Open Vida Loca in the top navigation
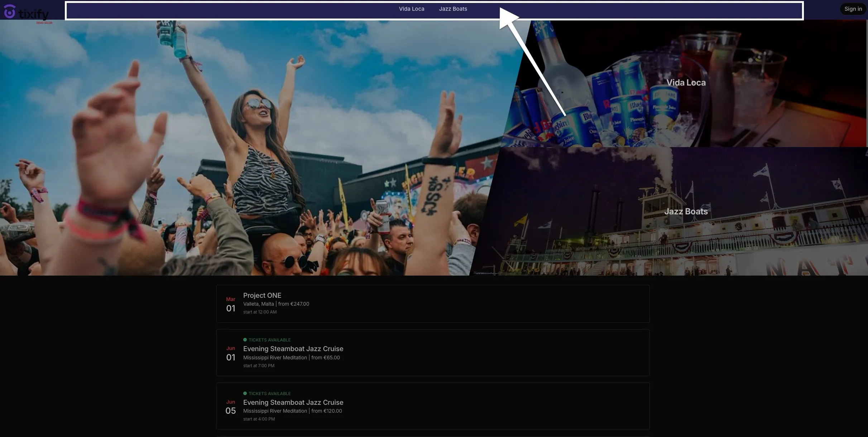This screenshot has height=437, width=868. pyautogui.click(x=411, y=9)
